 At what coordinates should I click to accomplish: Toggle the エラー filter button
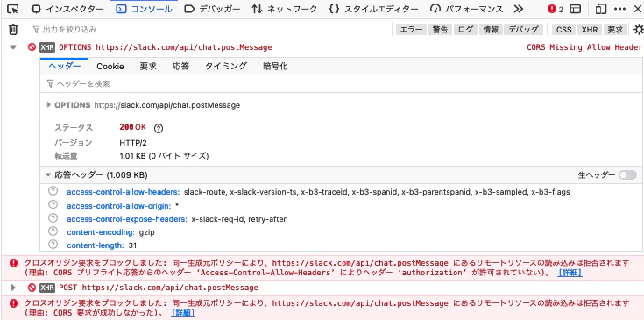tap(411, 29)
